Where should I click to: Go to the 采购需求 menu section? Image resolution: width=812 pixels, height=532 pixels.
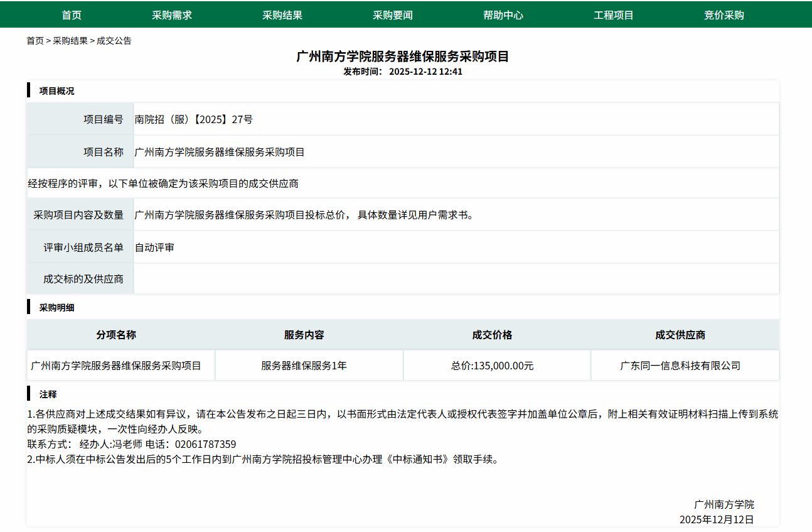tap(171, 15)
